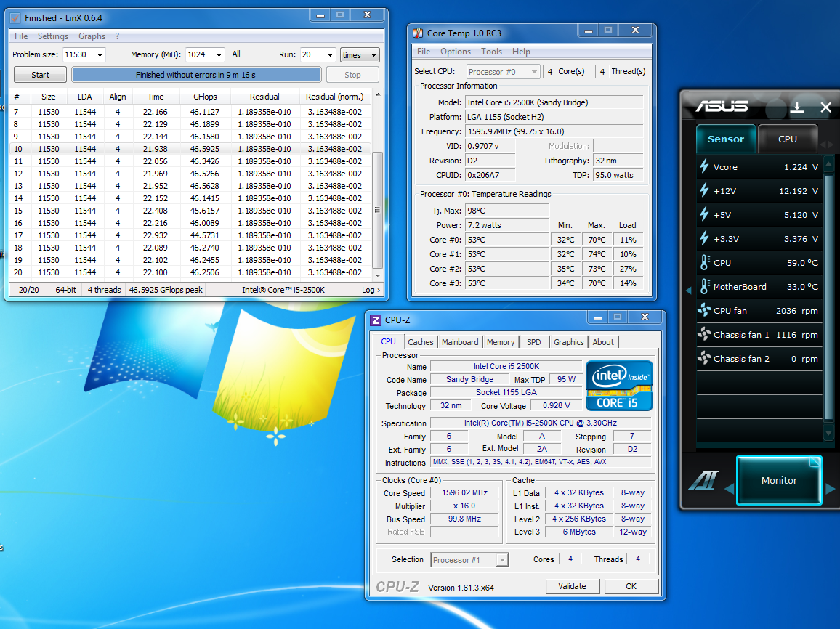
Task: Switch to the CPU-Z SPD tab
Action: tap(533, 342)
